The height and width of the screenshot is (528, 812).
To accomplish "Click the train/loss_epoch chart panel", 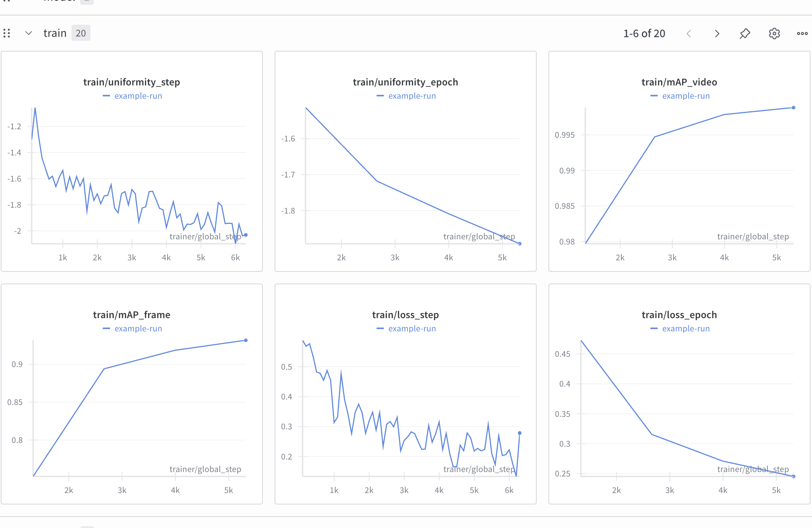I will [x=679, y=405].
